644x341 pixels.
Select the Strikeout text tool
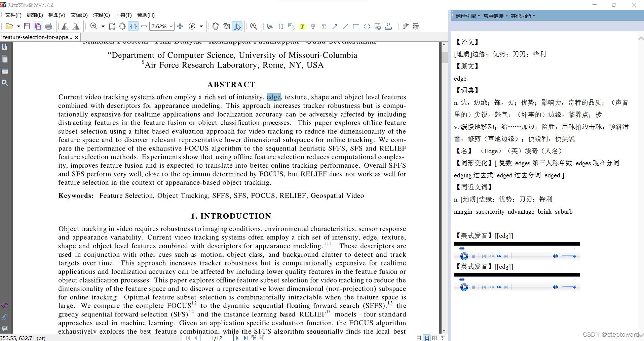[313, 27]
